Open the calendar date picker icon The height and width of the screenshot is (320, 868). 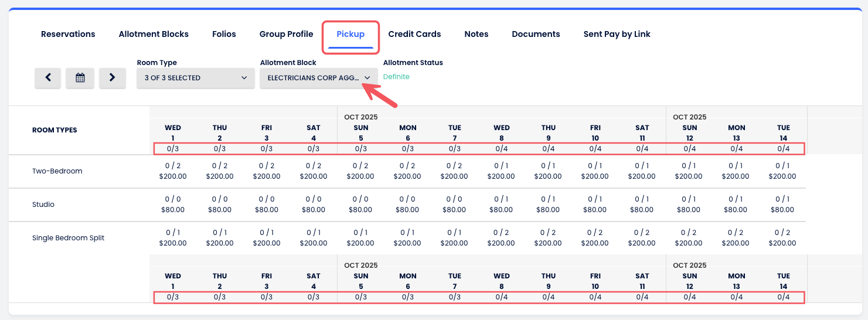(80, 77)
